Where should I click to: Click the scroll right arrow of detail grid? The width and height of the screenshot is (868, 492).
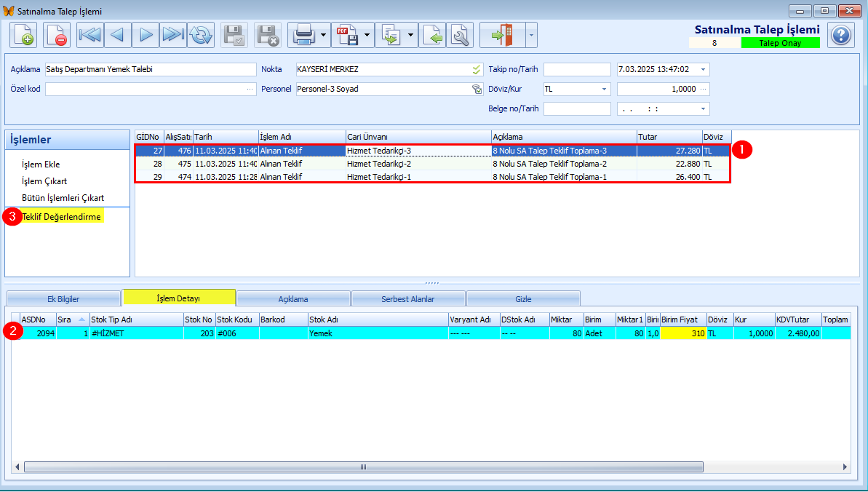pyautogui.click(x=845, y=467)
